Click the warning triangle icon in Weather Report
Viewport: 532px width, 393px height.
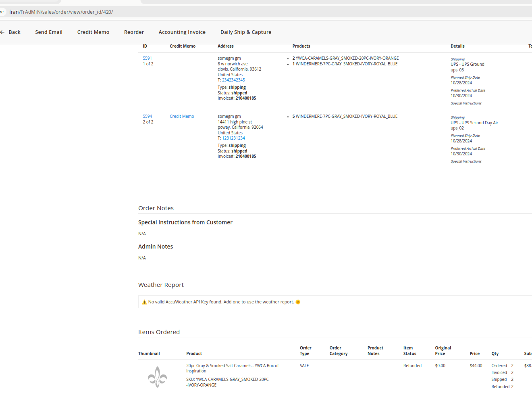(x=144, y=302)
